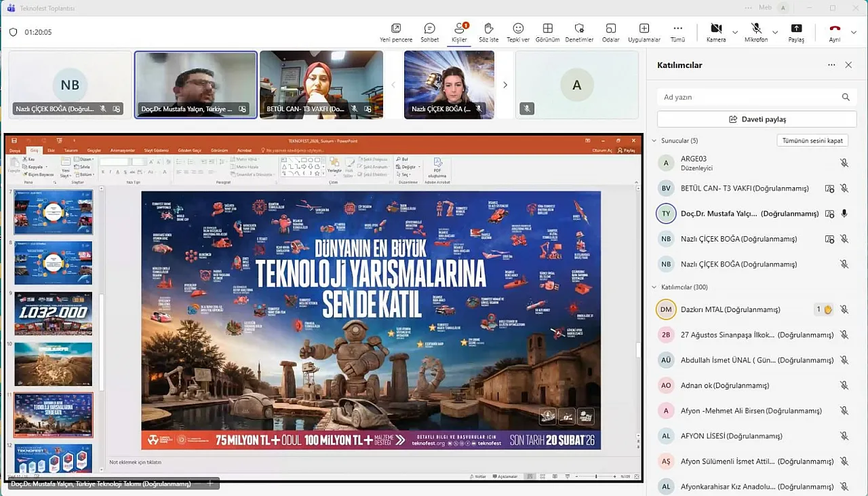Open the Sohbet chat icon
Screen dimensions: 868x496
[429, 28]
